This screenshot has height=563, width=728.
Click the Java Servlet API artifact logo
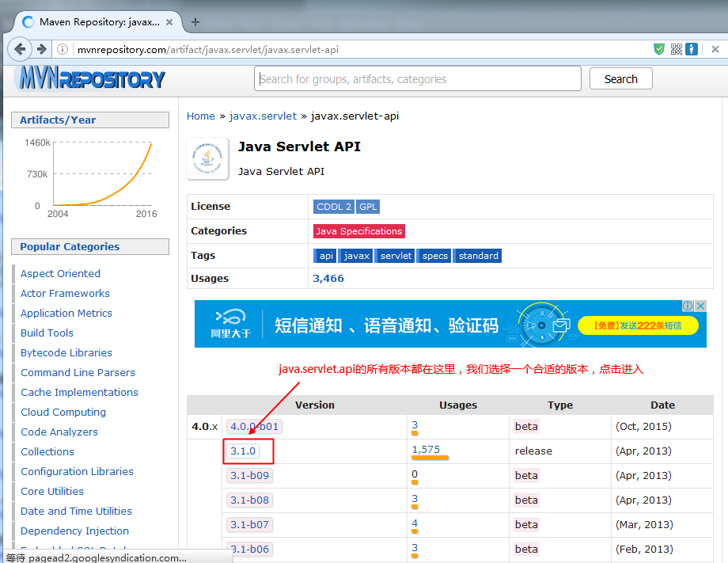tap(207, 158)
